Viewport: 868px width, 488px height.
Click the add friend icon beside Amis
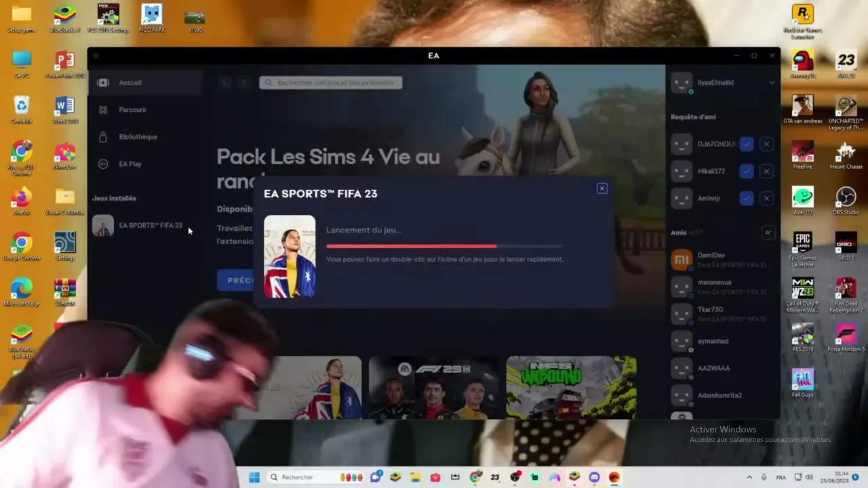click(x=768, y=232)
